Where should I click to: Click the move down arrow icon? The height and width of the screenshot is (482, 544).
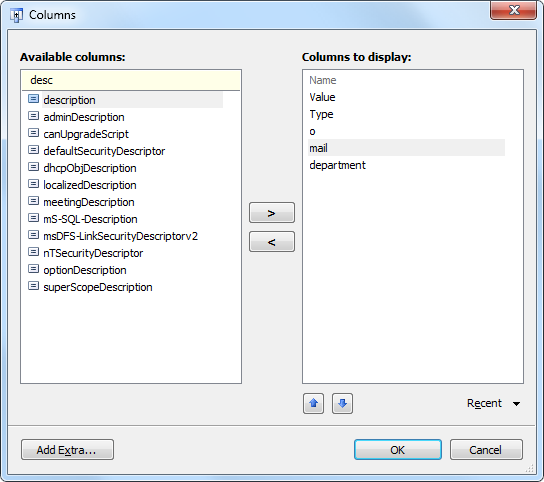click(342, 403)
